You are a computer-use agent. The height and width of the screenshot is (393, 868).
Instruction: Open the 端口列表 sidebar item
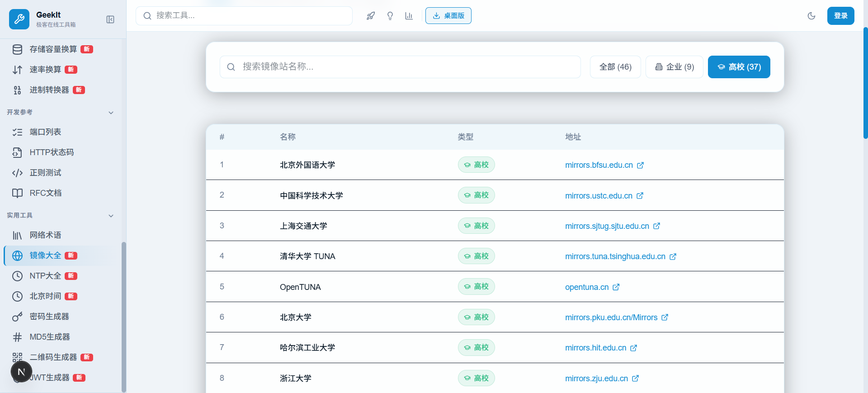coord(61,132)
